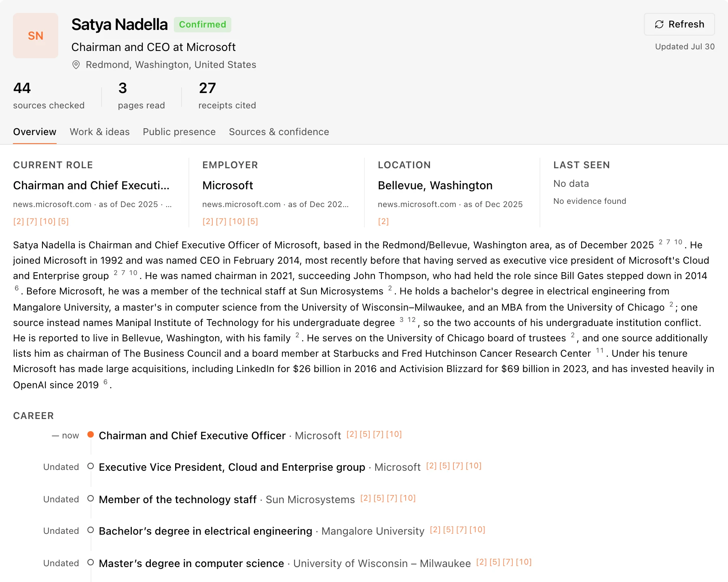Image resolution: width=728 pixels, height=582 pixels.
Task: Select the Overview tab
Action: coord(35,132)
